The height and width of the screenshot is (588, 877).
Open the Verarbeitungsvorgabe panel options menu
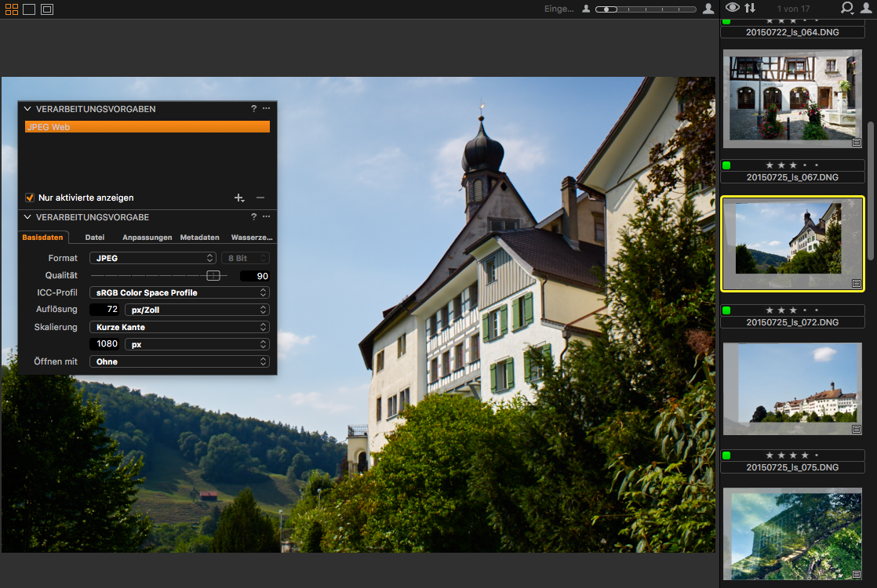click(x=266, y=216)
